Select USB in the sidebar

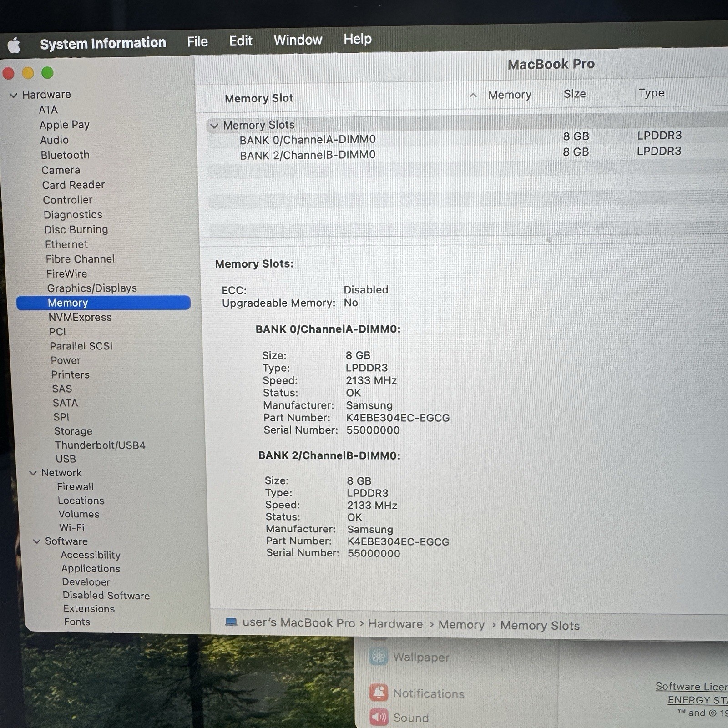click(x=66, y=459)
